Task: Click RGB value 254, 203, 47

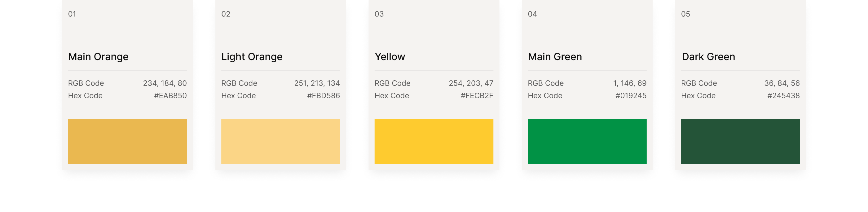Action: pos(471,83)
